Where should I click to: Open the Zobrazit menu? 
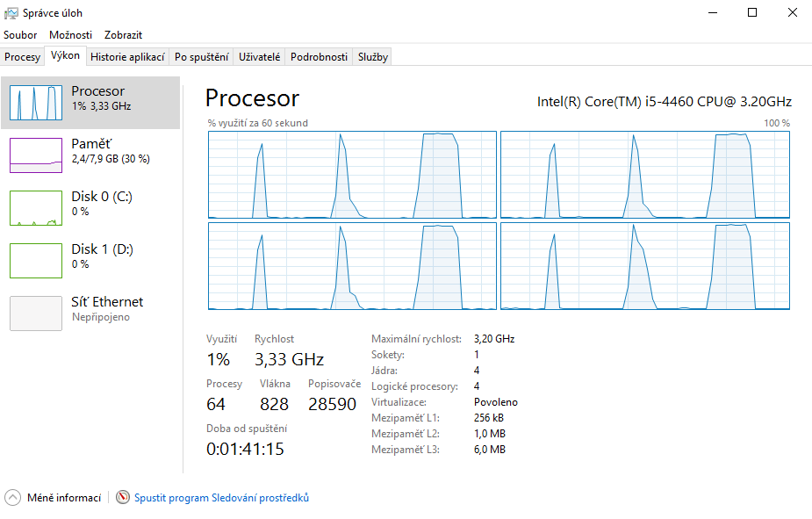123,35
